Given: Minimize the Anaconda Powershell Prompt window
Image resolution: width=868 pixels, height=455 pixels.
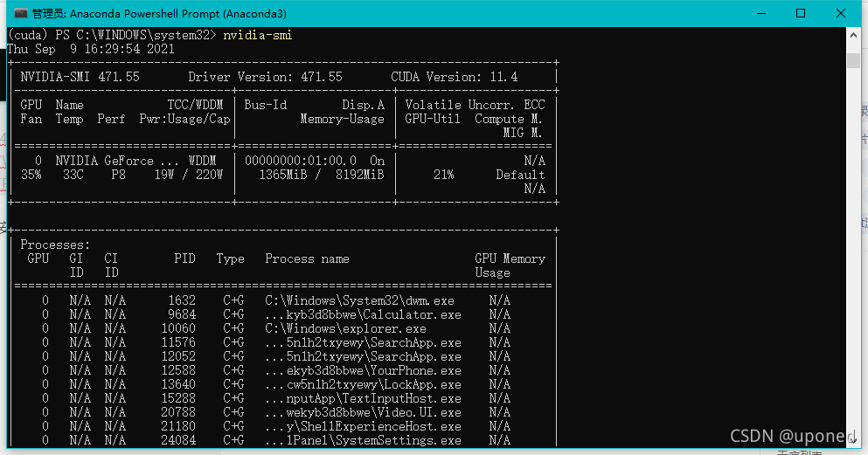Looking at the screenshot, I should coord(761,13).
